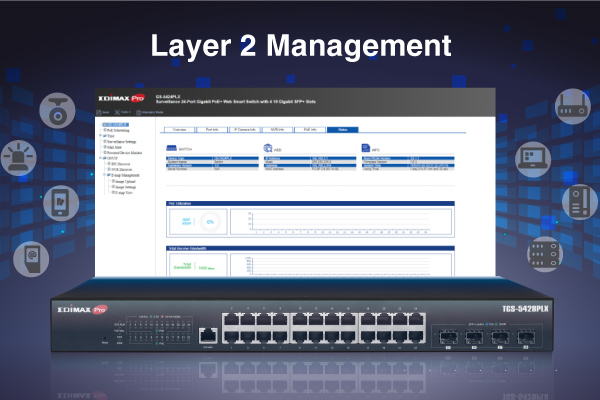The image size is (600, 400).
Task: Click the SWITCH section icon
Action: click(171, 148)
